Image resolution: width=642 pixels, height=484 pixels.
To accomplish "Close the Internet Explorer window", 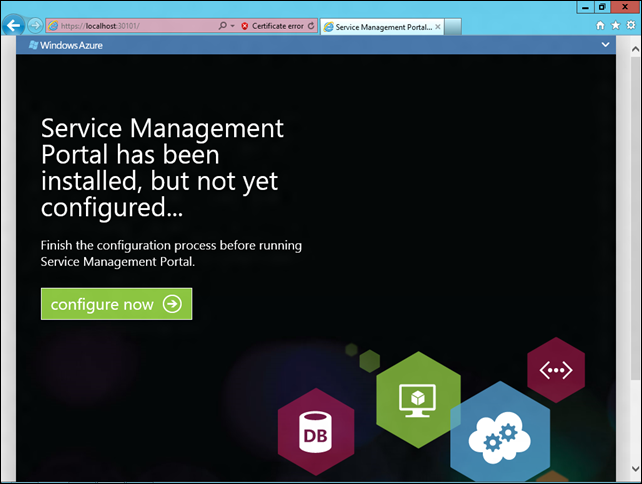I will (625, 7).
